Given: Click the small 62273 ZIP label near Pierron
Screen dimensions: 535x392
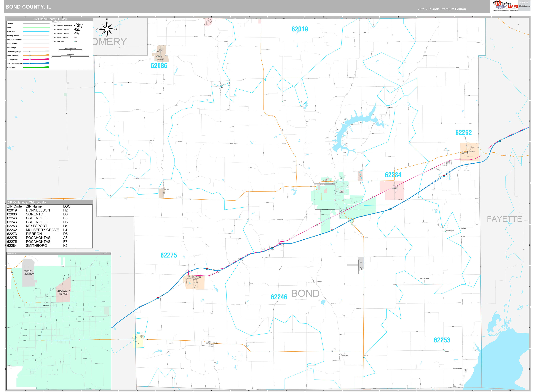Looking at the screenshot, I should pyautogui.click(x=140, y=333).
